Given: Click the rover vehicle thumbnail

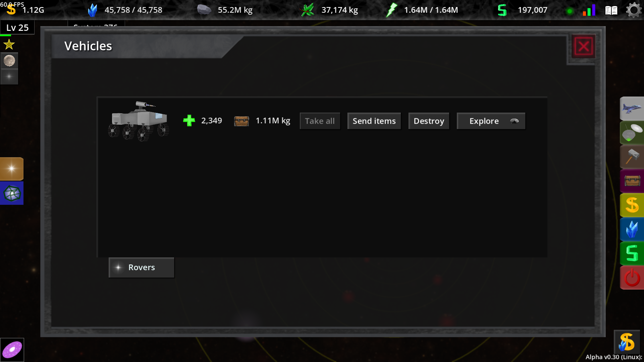Looking at the screenshot, I should coord(139,121).
